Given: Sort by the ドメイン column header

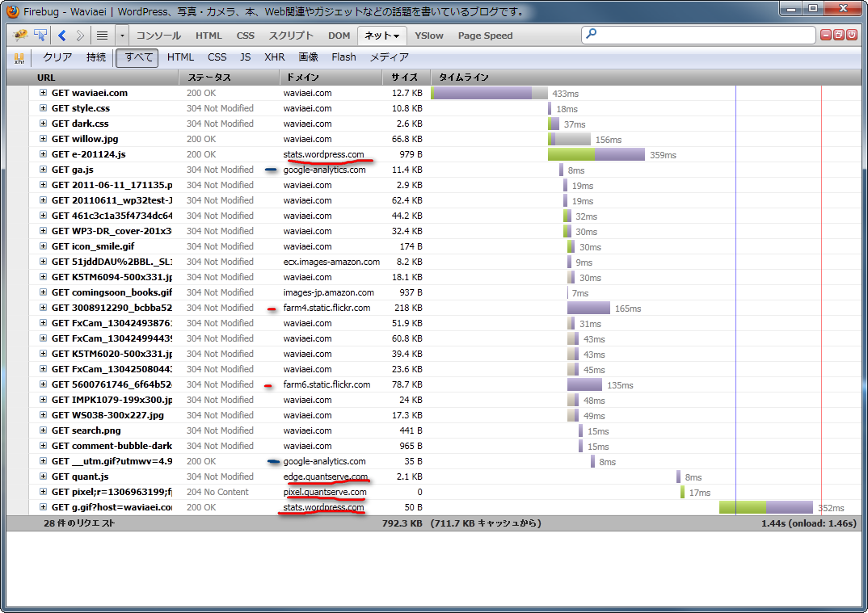Looking at the screenshot, I should (x=331, y=78).
